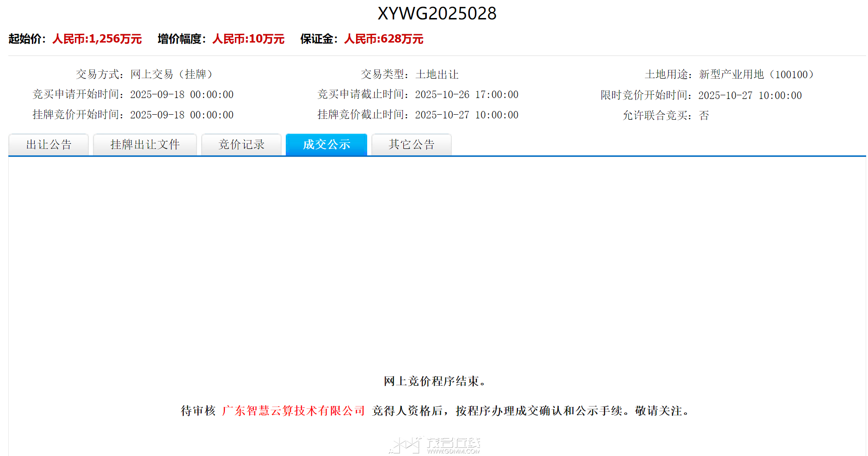
Task: Click the 土地出让 transaction type value
Action: click(x=437, y=74)
